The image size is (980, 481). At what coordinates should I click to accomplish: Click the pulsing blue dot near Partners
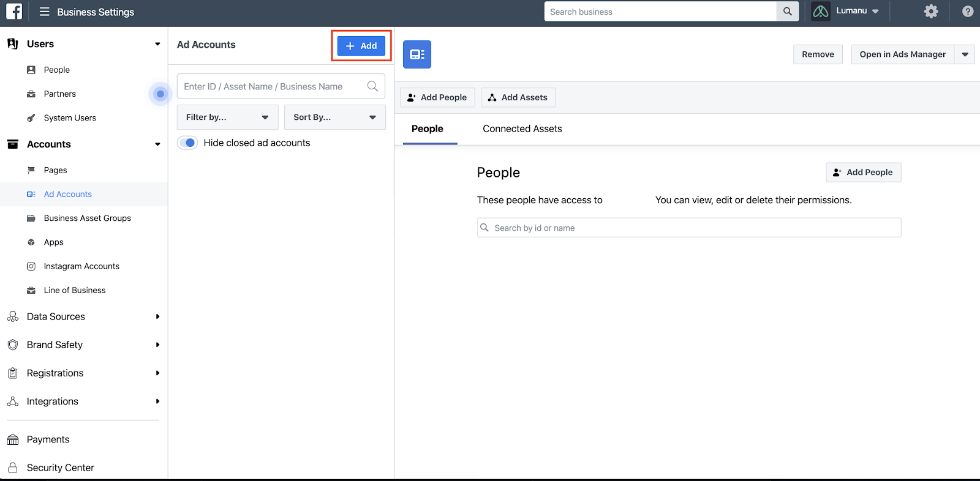pyautogui.click(x=160, y=94)
